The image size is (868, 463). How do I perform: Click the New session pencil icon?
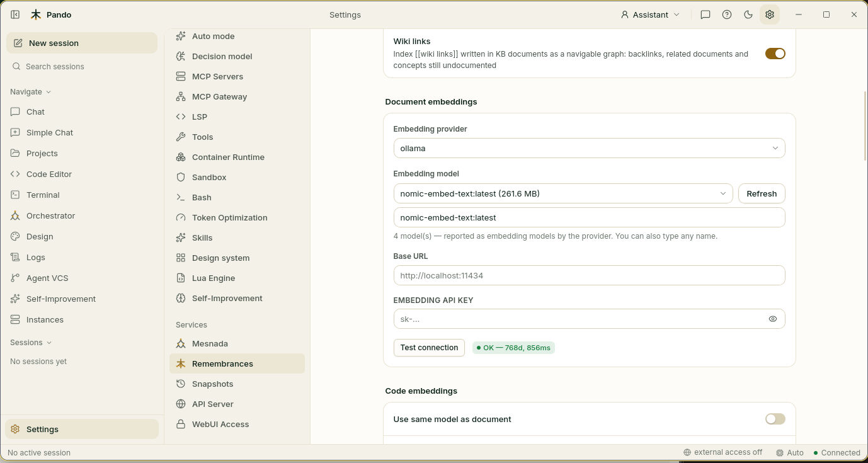[x=17, y=43]
